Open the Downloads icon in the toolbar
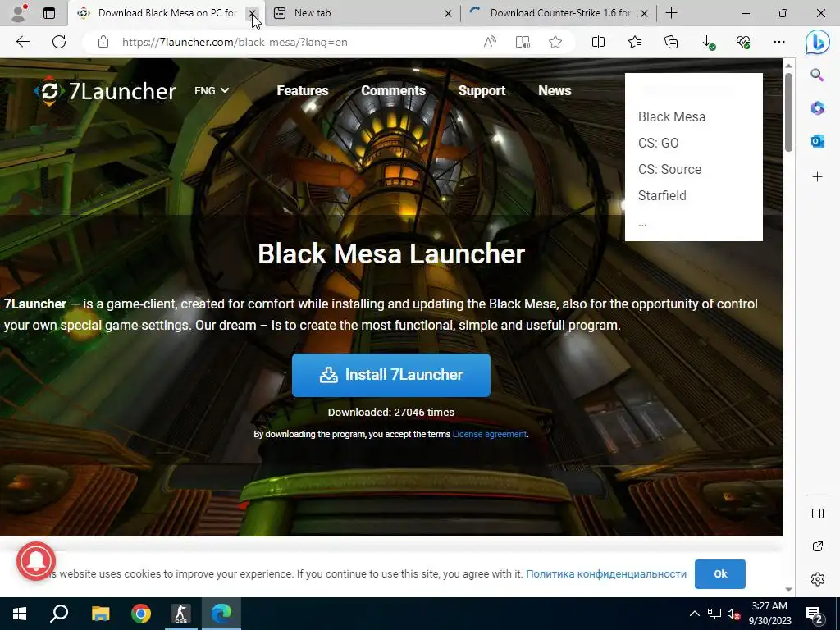 (708, 43)
